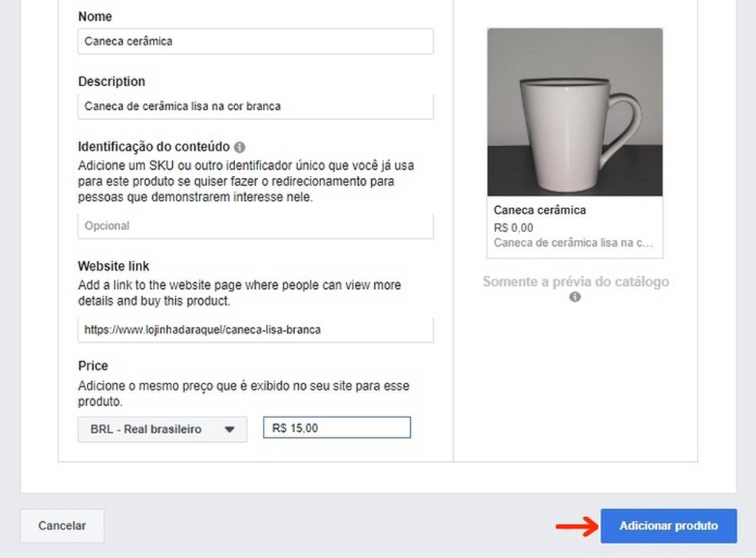Click truncated description in preview card
The height and width of the screenshot is (558, 756).
[x=573, y=243]
